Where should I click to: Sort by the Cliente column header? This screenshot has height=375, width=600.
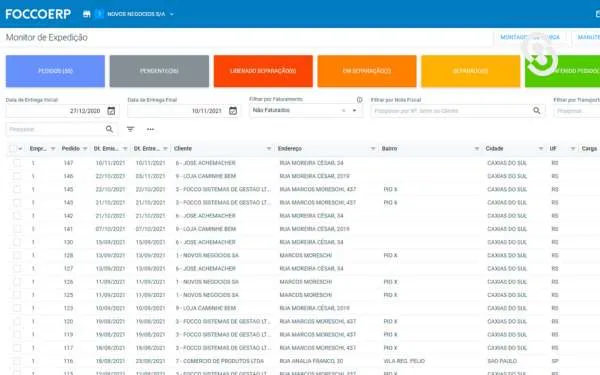[x=183, y=148]
